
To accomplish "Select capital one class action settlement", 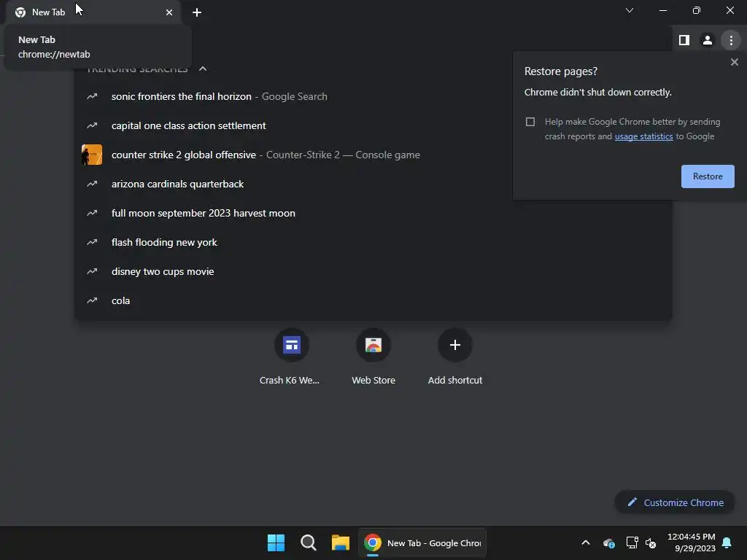I will 373,125.
